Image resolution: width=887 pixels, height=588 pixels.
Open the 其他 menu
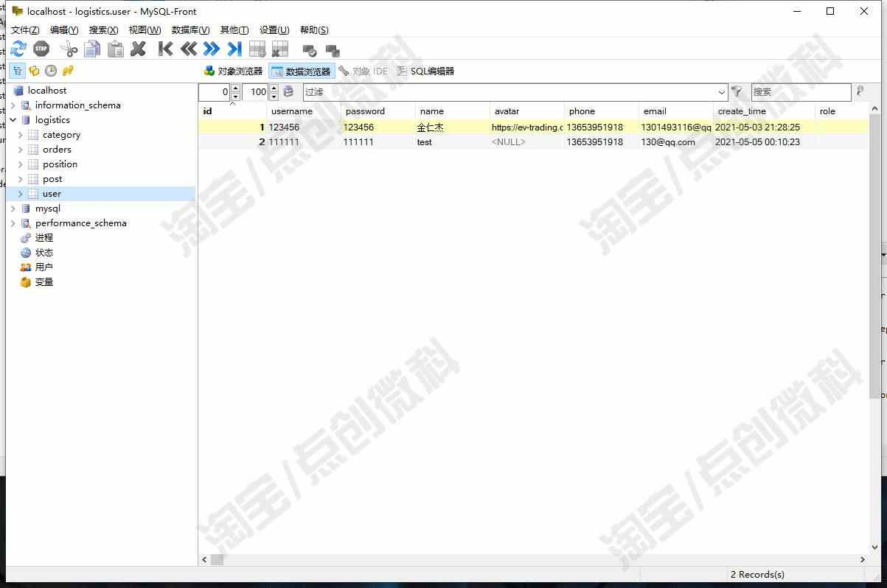click(x=234, y=30)
